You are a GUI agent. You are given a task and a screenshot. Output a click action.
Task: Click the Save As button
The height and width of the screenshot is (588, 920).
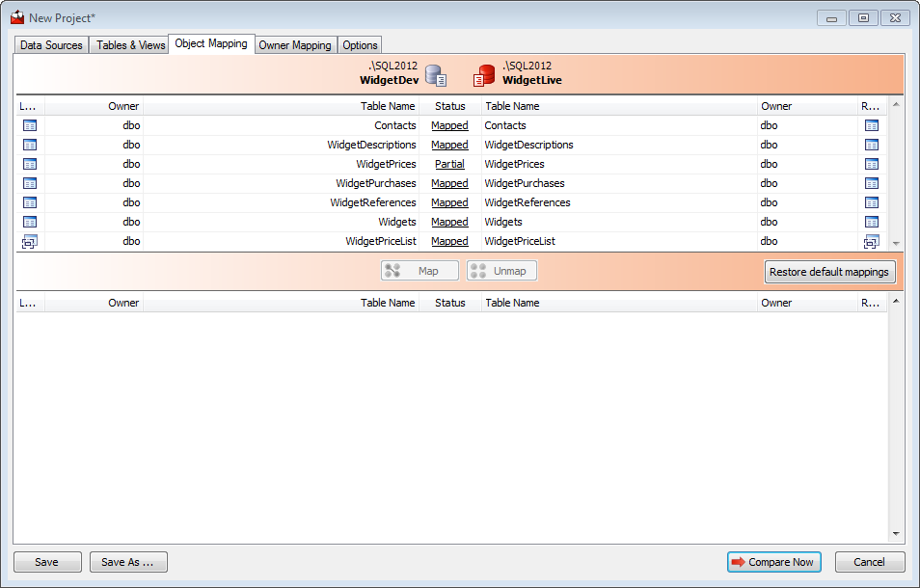click(128, 562)
